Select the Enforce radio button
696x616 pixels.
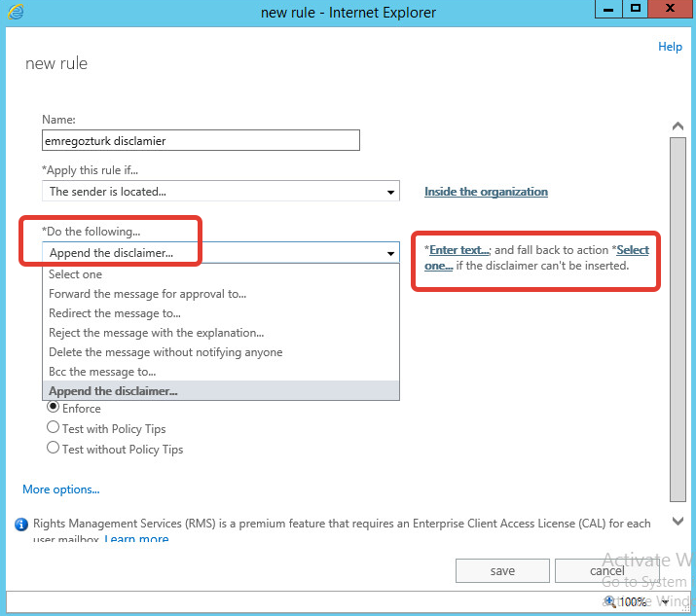click(53, 407)
